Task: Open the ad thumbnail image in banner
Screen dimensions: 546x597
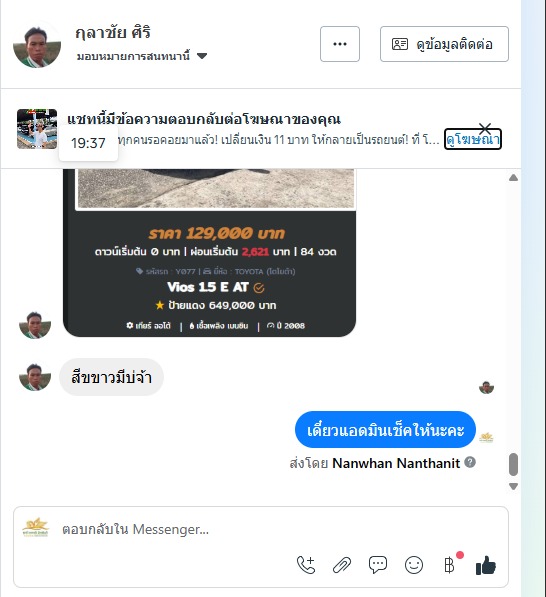Action: 37,129
